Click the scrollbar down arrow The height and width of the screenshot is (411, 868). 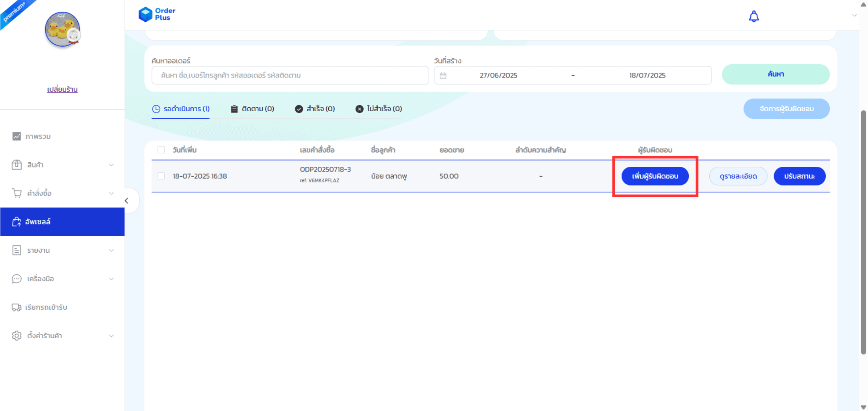click(x=863, y=407)
